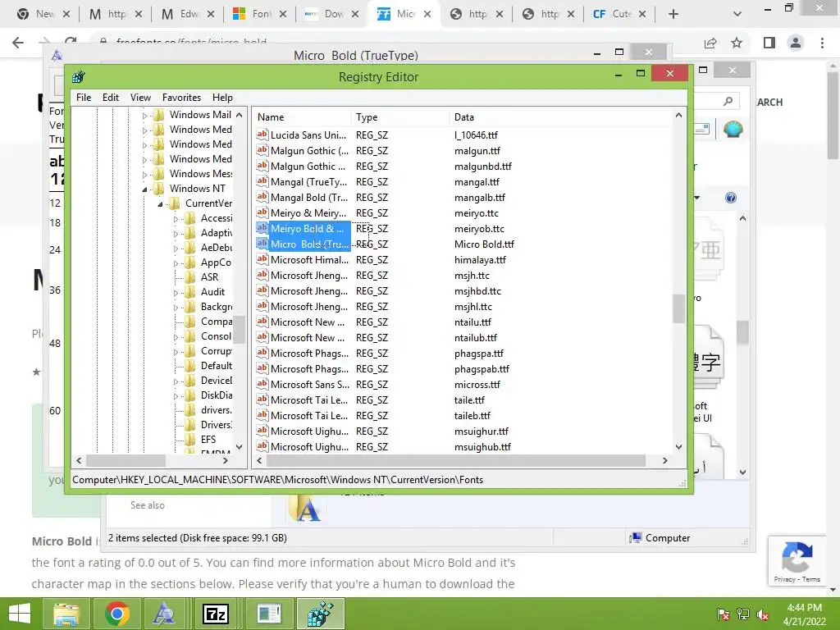The image size is (840, 630).
Task: Click the phagspa.ttf value string icon
Action: [262, 353]
